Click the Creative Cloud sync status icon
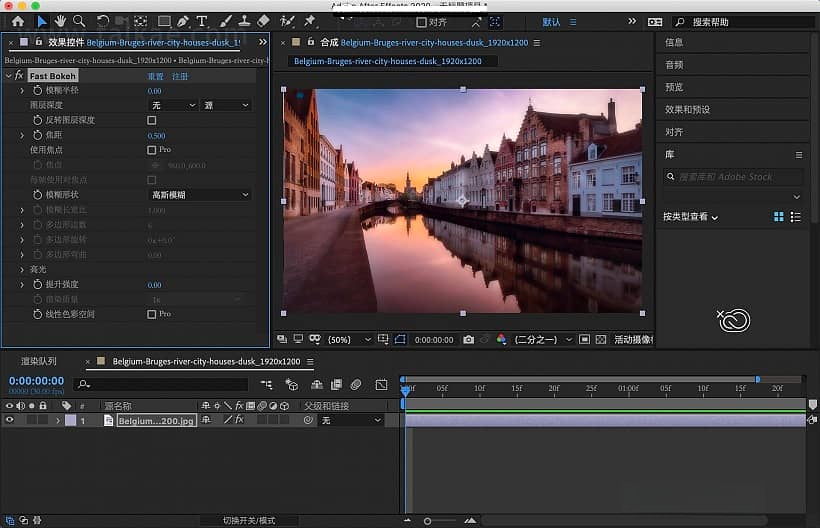 (x=734, y=320)
